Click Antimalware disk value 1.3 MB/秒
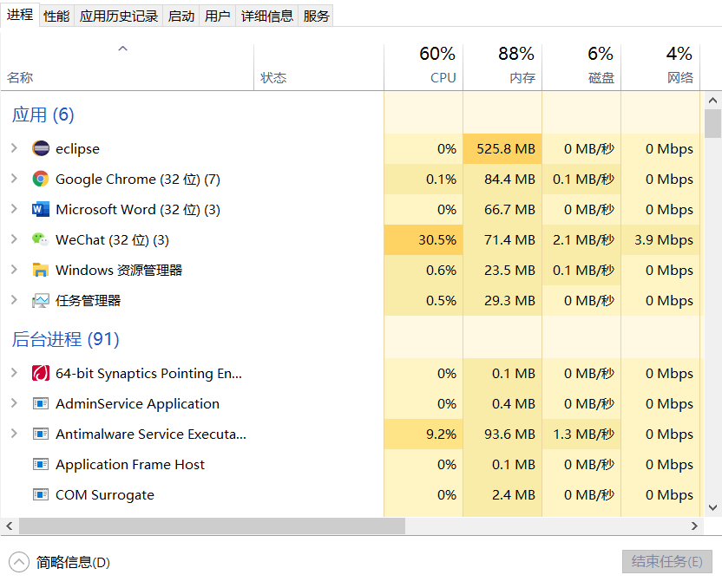The height and width of the screenshot is (588, 722). coord(583,434)
